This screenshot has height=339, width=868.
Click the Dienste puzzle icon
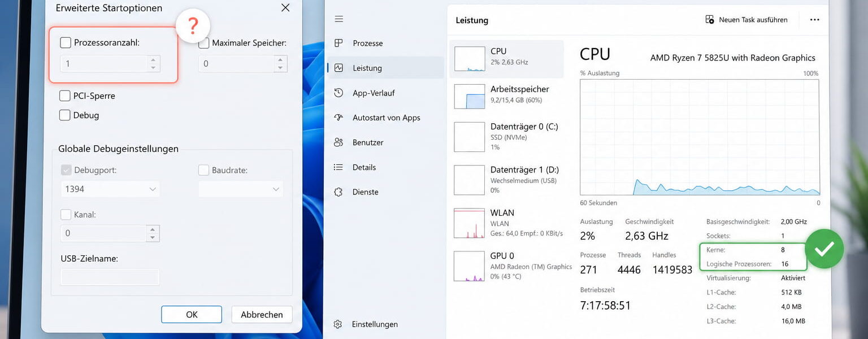338,192
